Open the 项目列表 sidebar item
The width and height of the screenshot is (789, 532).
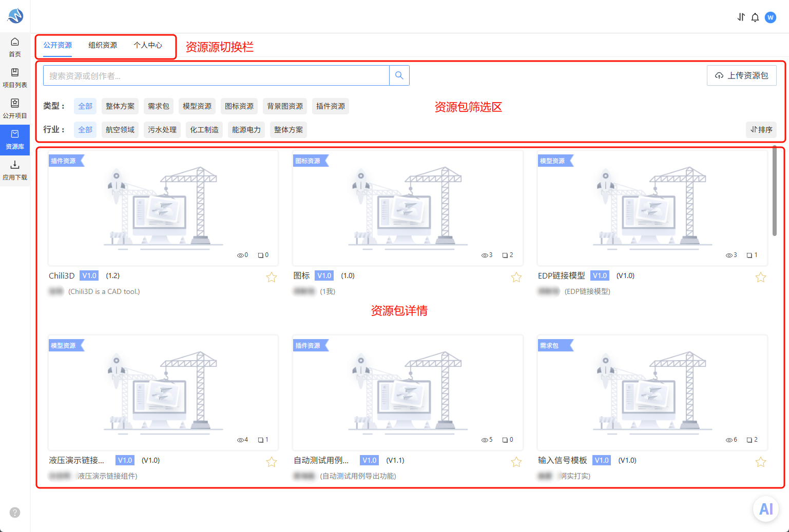[x=15, y=78]
